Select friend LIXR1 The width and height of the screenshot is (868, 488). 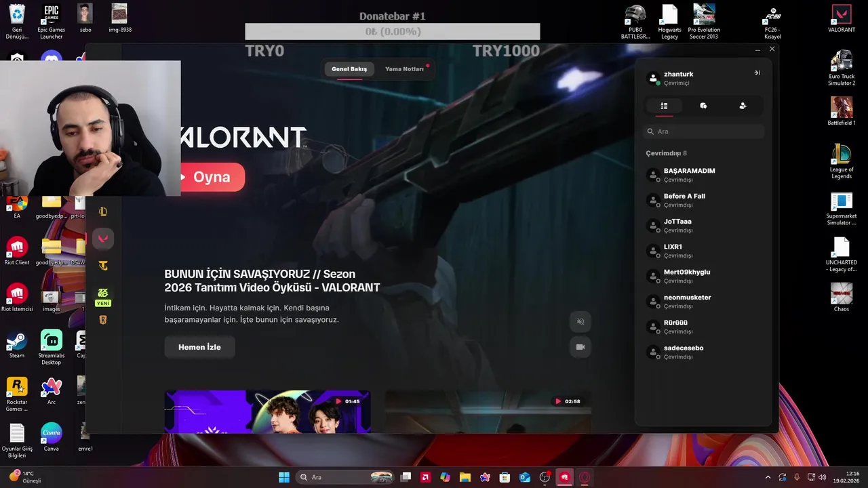click(704, 251)
